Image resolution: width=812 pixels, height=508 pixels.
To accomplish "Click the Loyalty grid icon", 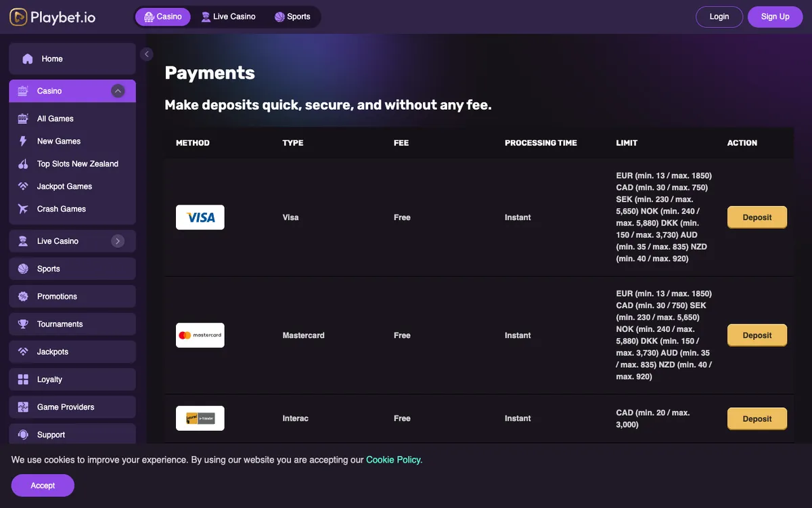I will click(23, 379).
